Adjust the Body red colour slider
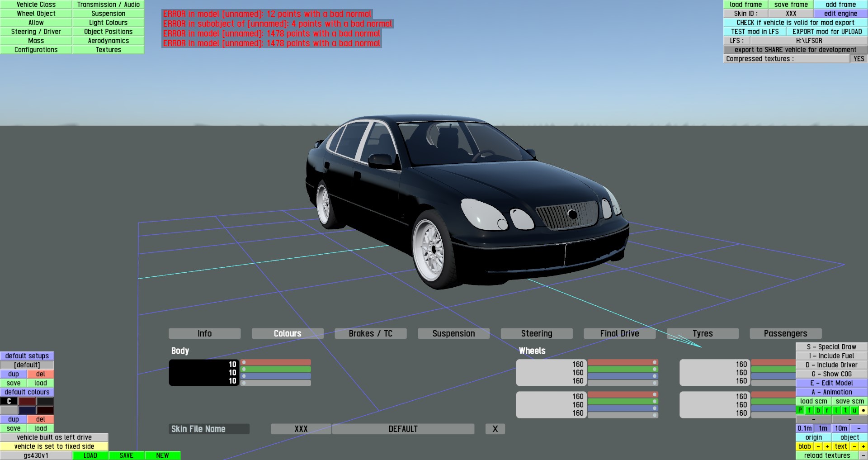This screenshot has height=460, width=868. [x=276, y=362]
